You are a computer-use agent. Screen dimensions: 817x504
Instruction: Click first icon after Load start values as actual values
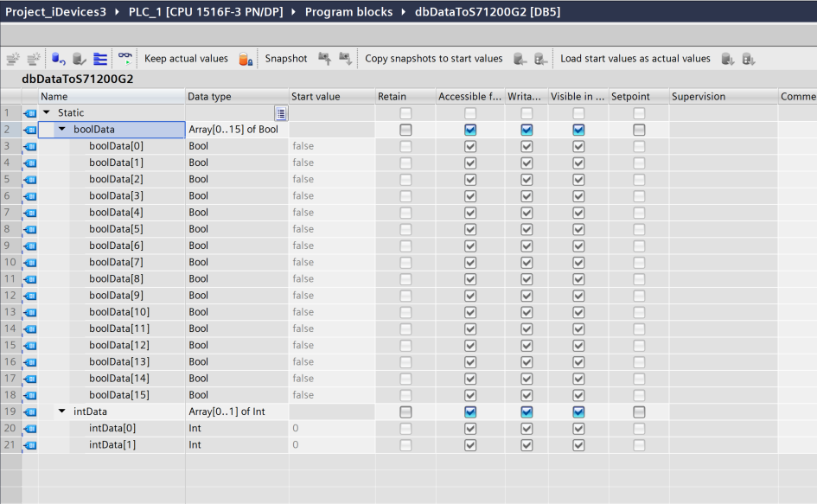pyautogui.click(x=727, y=59)
